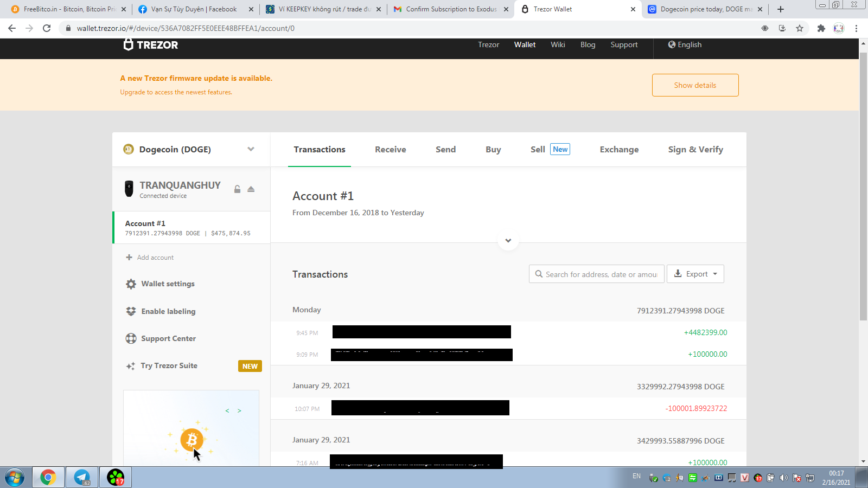Click the +4482399.00 transaction amount
The image size is (868, 488).
(x=705, y=332)
